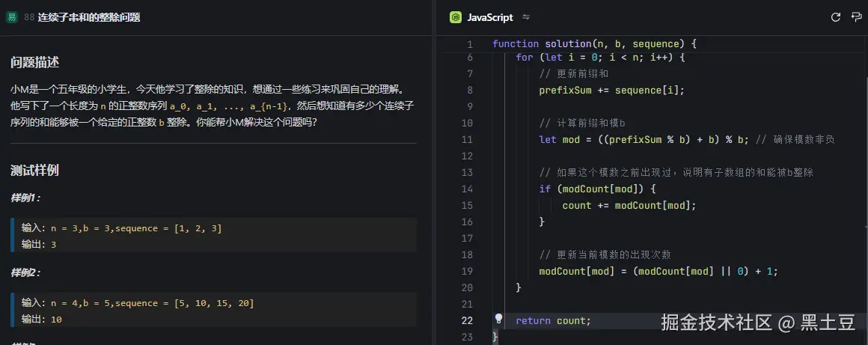Click sample 1 output value 3
This screenshot has width=868, height=345.
[54, 244]
